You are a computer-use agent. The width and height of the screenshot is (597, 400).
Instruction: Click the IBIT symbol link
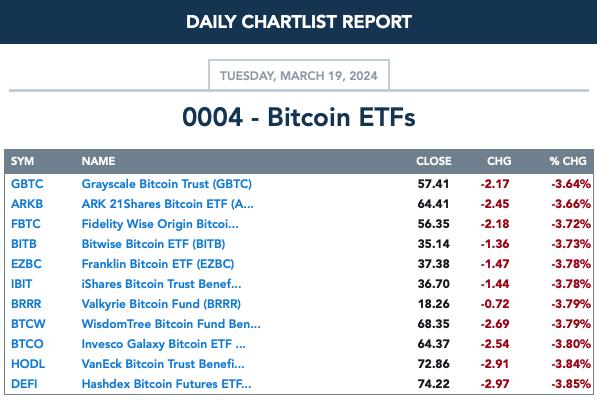point(21,284)
